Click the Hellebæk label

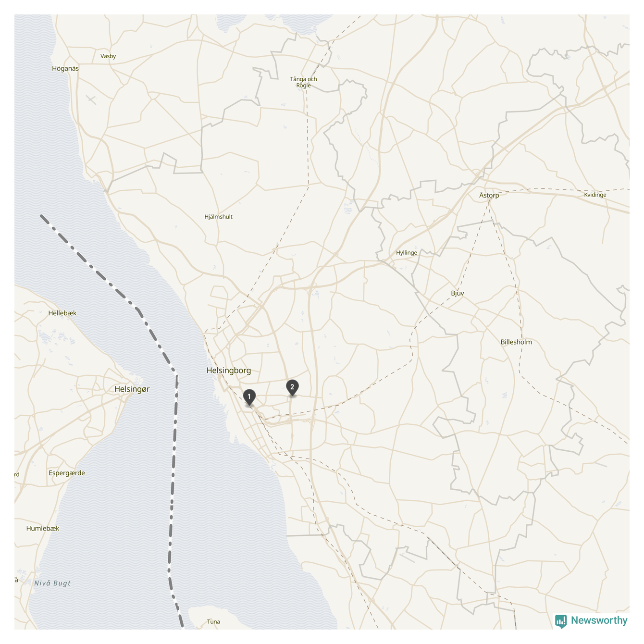coord(62,313)
